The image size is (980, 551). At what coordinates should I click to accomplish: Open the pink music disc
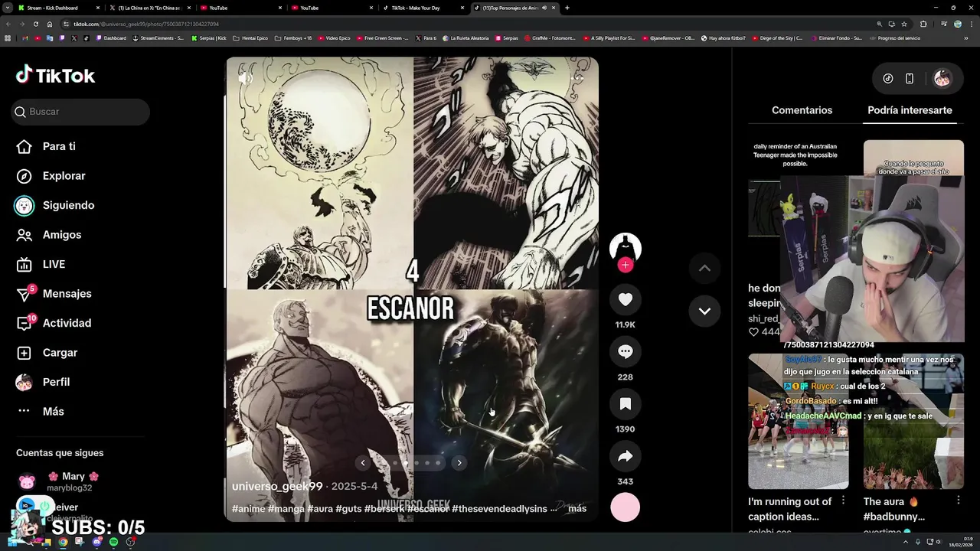click(x=626, y=507)
